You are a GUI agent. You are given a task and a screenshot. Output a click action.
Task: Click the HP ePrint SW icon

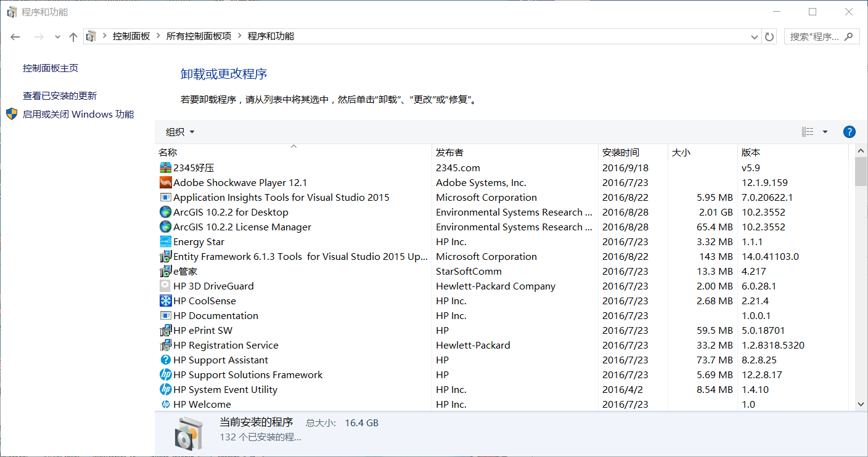point(165,330)
